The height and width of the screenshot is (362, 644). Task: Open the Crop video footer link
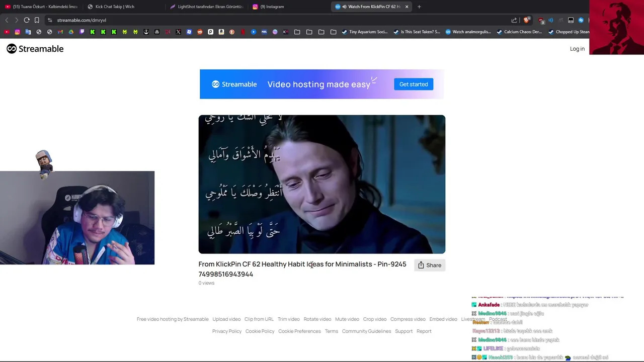(x=375, y=319)
